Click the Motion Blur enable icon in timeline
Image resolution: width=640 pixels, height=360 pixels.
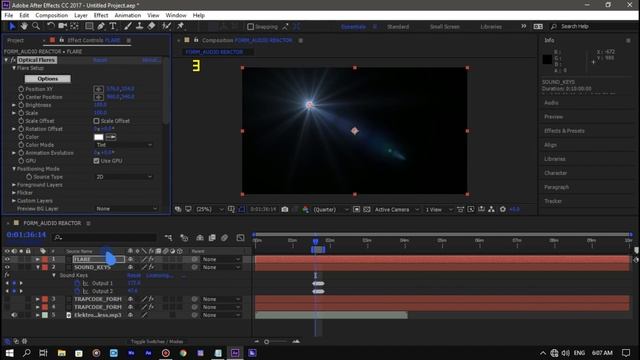[x=224, y=238]
